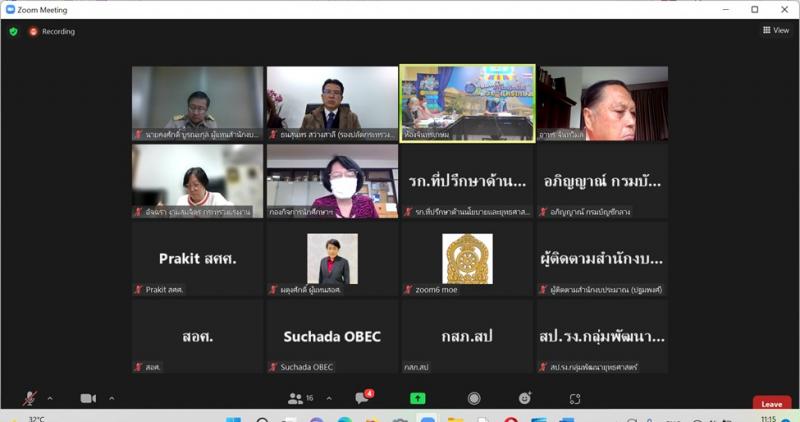800x422 pixels.
Task: Select the Prakit สคศ. participant tile
Action: click(197, 259)
